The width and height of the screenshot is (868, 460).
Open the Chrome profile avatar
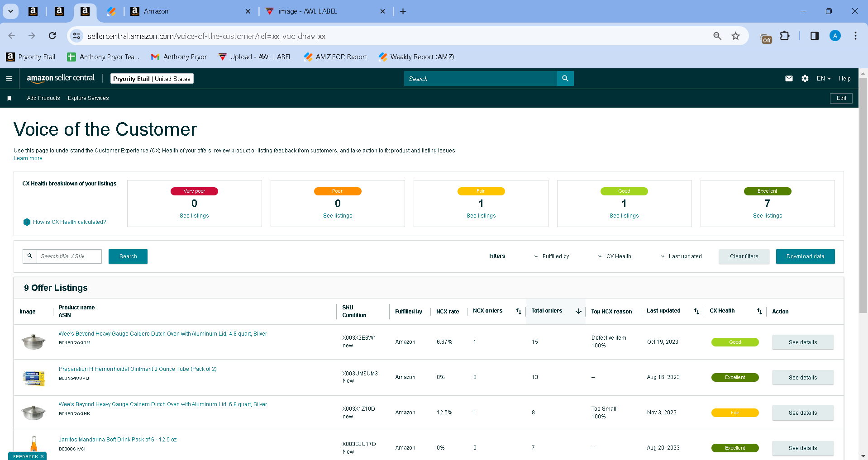(835, 36)
